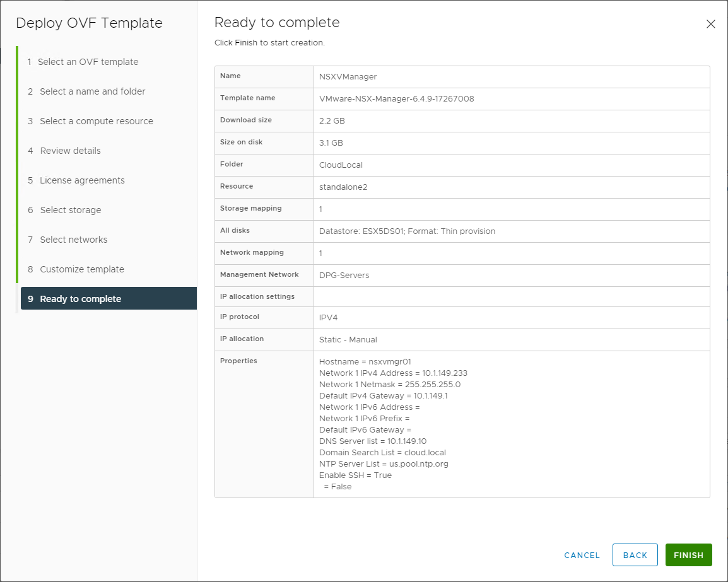Select step 9 Ready to complete
Screen dimensions: 728x582
click(x=109, y=298)
